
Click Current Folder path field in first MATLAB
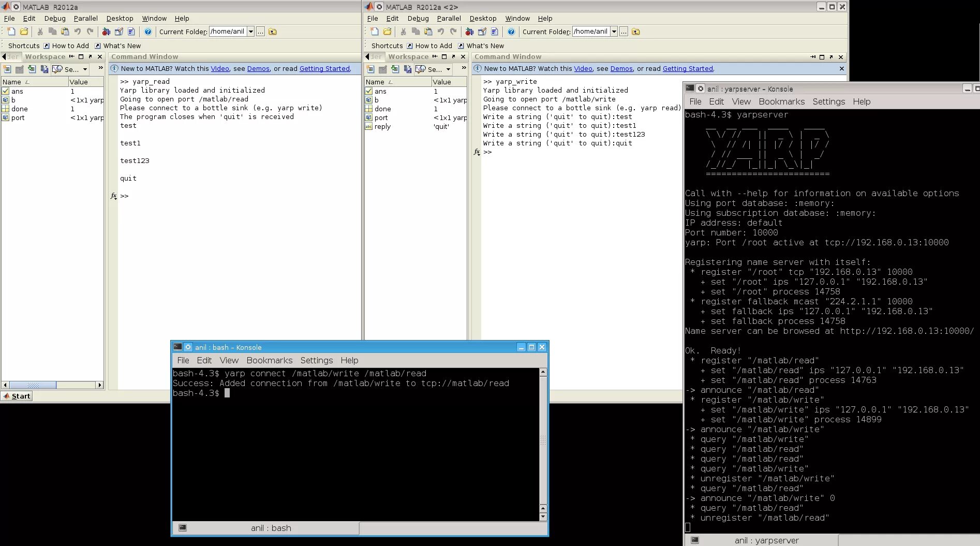pos(228,32)
